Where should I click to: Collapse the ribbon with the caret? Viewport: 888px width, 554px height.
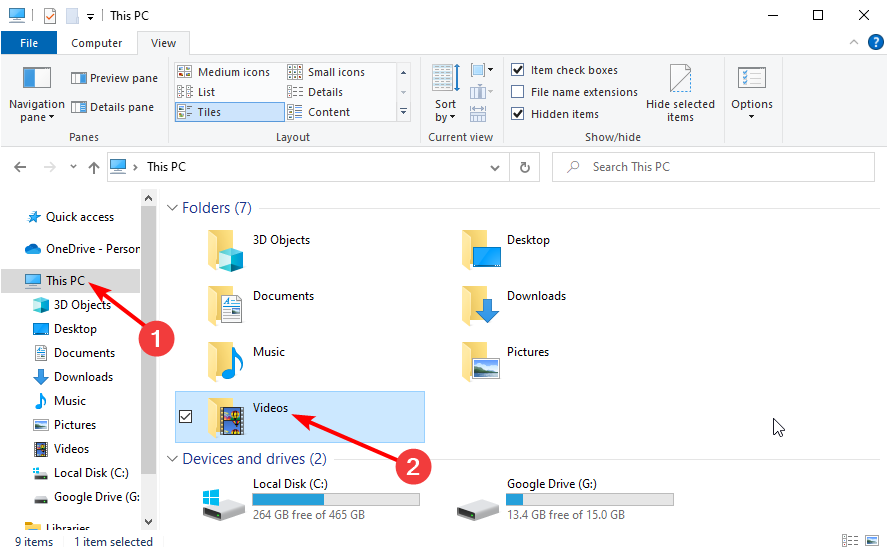853,42
